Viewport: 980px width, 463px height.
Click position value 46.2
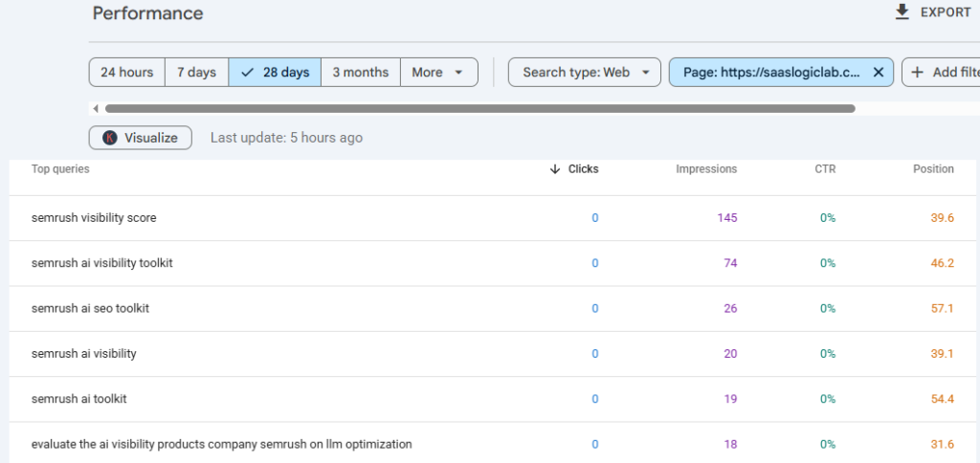pos(943,263)
